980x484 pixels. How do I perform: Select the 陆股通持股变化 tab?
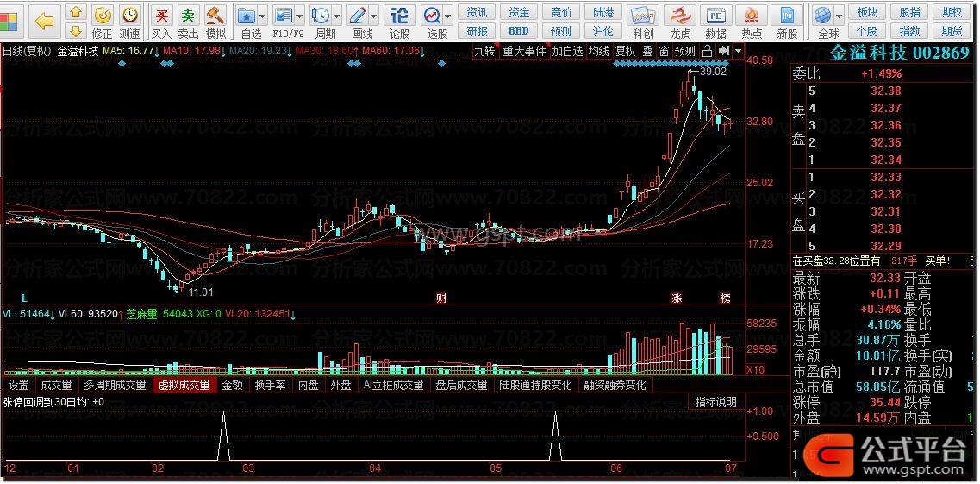click(x=535, y=385)
